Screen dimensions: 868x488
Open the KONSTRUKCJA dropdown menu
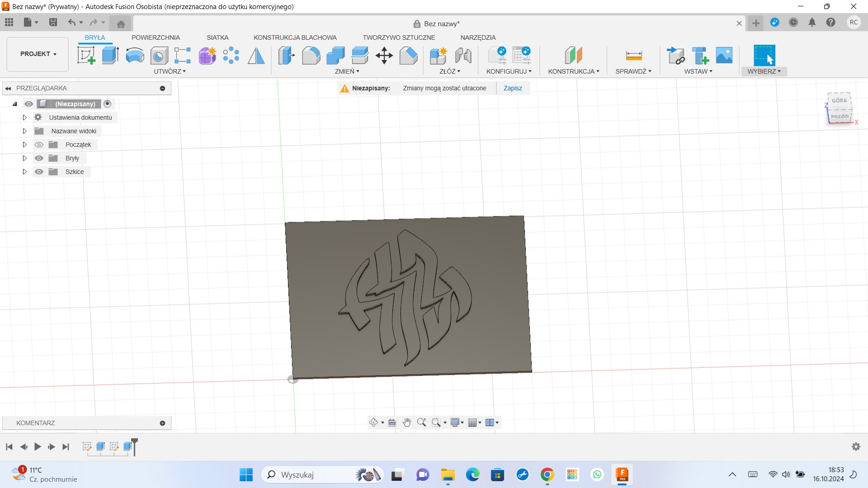(x=574, y=71)
